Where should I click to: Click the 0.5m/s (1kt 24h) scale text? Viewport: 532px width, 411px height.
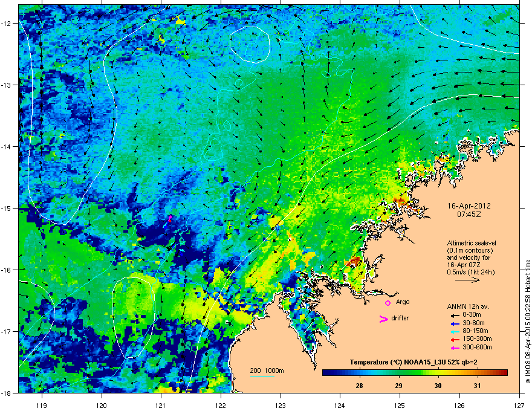pos(471,272)
